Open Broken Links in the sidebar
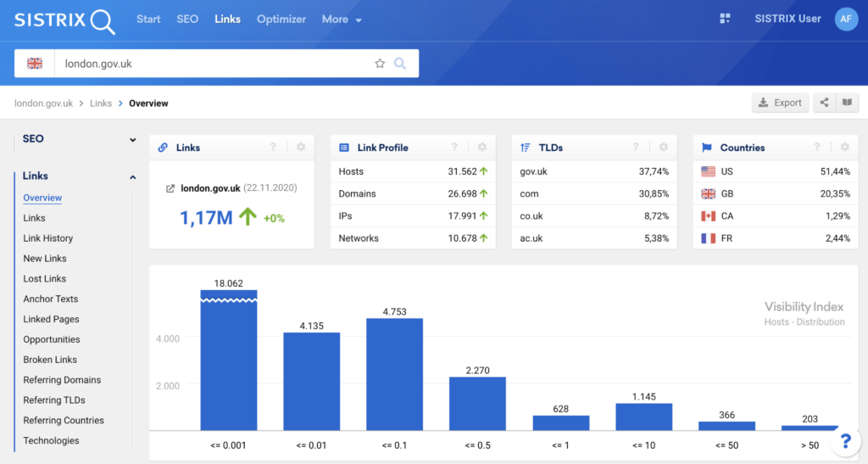 pos(50,360)
